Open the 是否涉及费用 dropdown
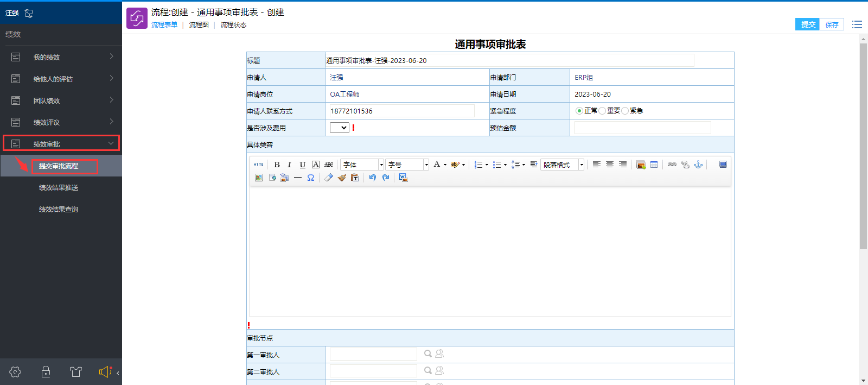The height and width of the screenshot is (385, 868). coord(340,128)
